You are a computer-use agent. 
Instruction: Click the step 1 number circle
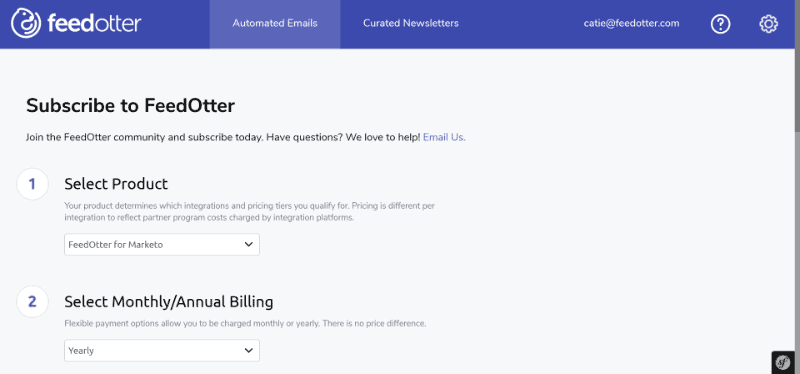pos(32,184)
